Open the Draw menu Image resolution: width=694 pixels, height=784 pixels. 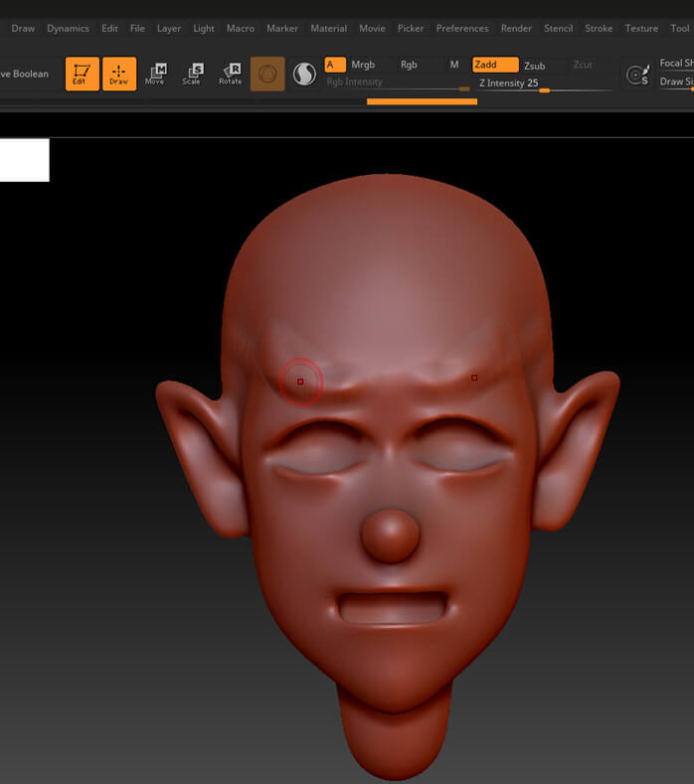pos(23,29)
